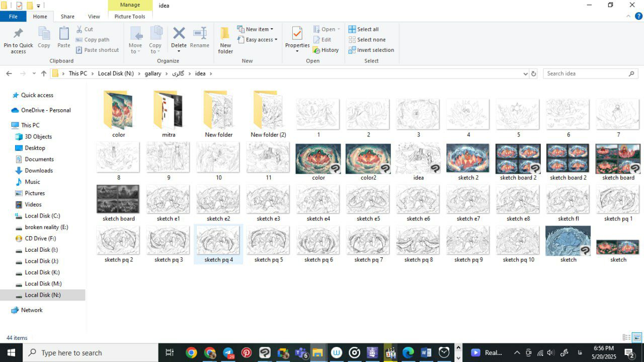Open the File menu
This screenshot has width=644, height=362.
[x=13, y=17]
